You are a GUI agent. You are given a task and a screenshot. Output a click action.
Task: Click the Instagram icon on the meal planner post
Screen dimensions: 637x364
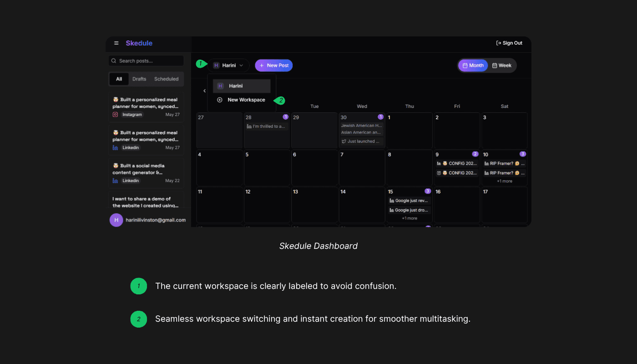pyautogui.click(x=115, y=114)
